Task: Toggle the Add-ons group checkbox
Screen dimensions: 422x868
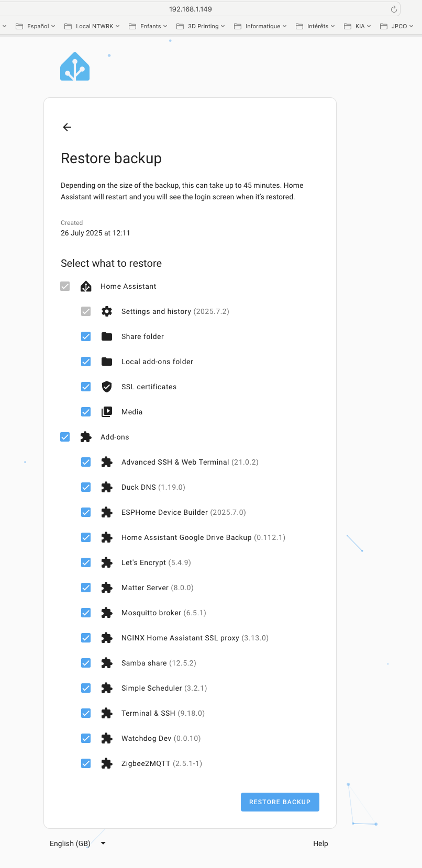Action: pos(65,437)
